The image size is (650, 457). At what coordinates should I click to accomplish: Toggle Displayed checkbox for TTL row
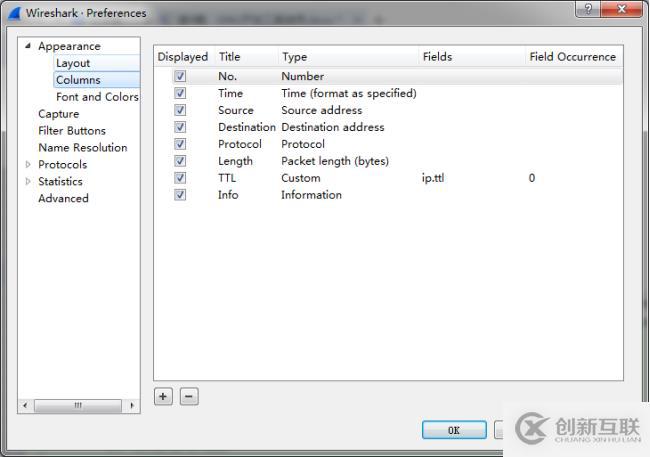click(x=180, y=178)
